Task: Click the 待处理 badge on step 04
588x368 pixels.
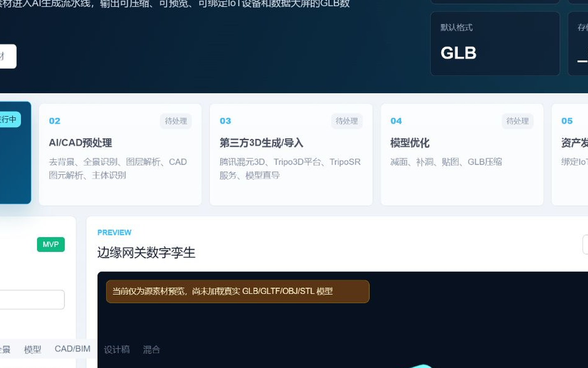Action: [517, 121]
